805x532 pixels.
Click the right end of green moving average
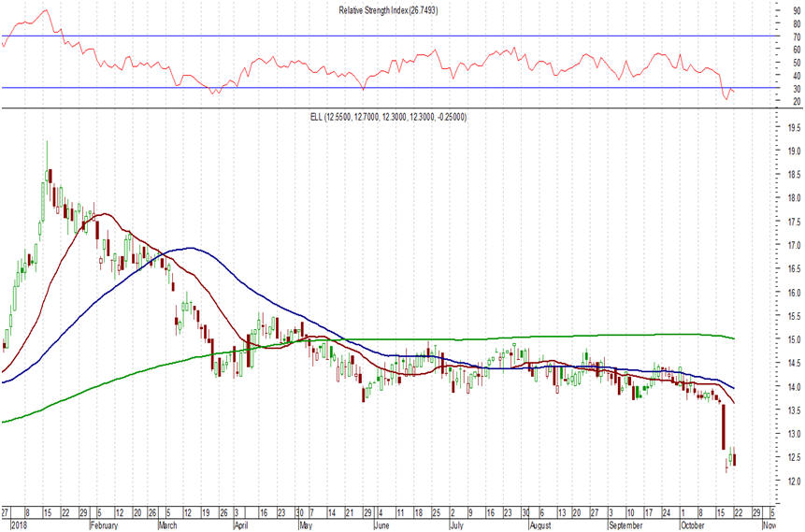(x=734, y=338)
